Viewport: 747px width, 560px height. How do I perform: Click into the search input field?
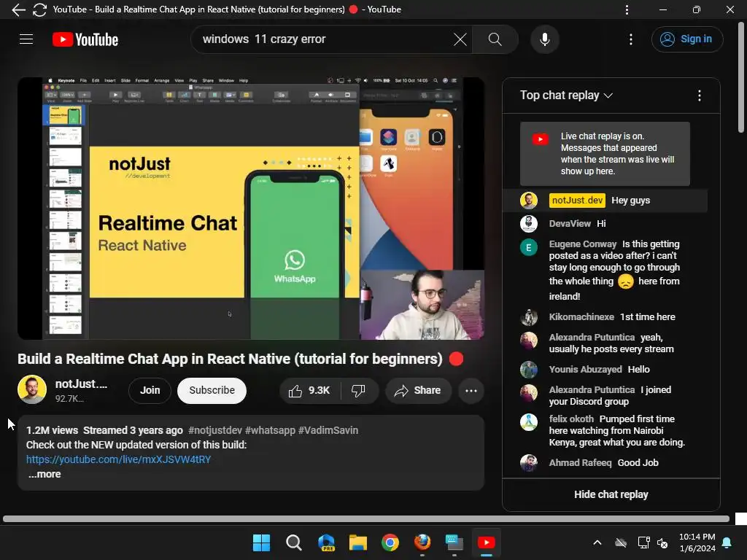point(324,39)
